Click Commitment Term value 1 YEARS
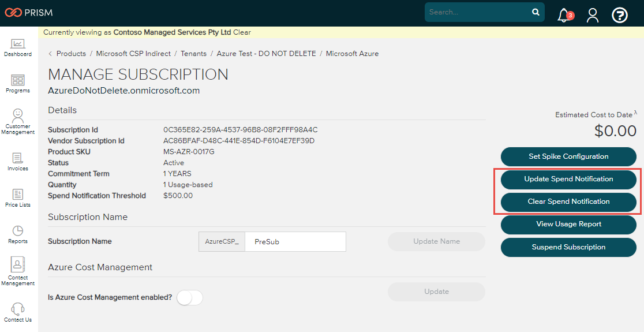The height and width of the screenshot is (332, 644). coord(177,174)
